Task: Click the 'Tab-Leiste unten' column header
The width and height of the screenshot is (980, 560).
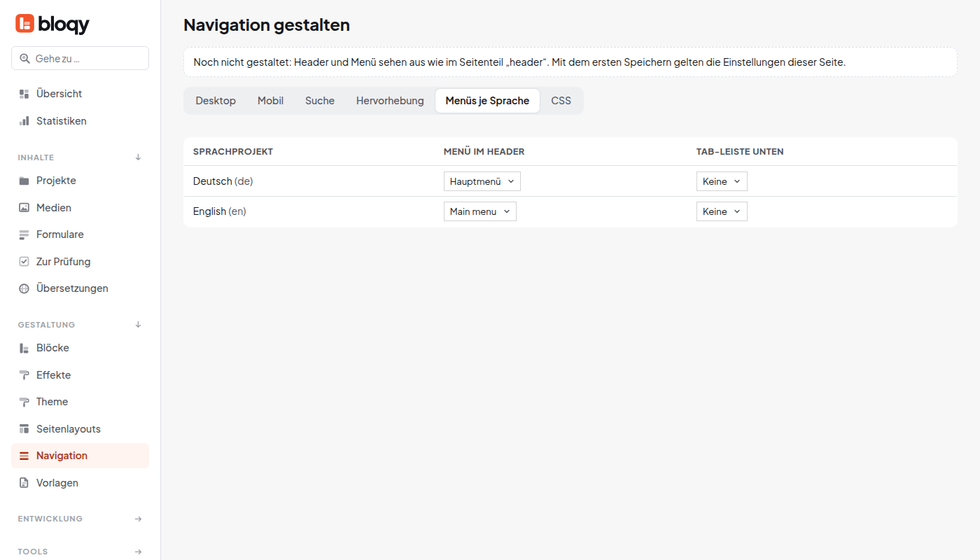Action: [740, 151]
